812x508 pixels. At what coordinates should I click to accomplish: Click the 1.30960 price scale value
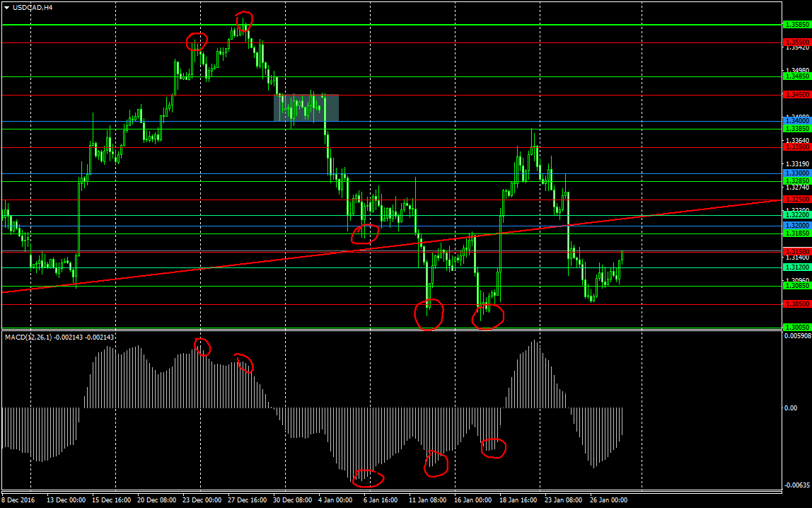[798, 280]
